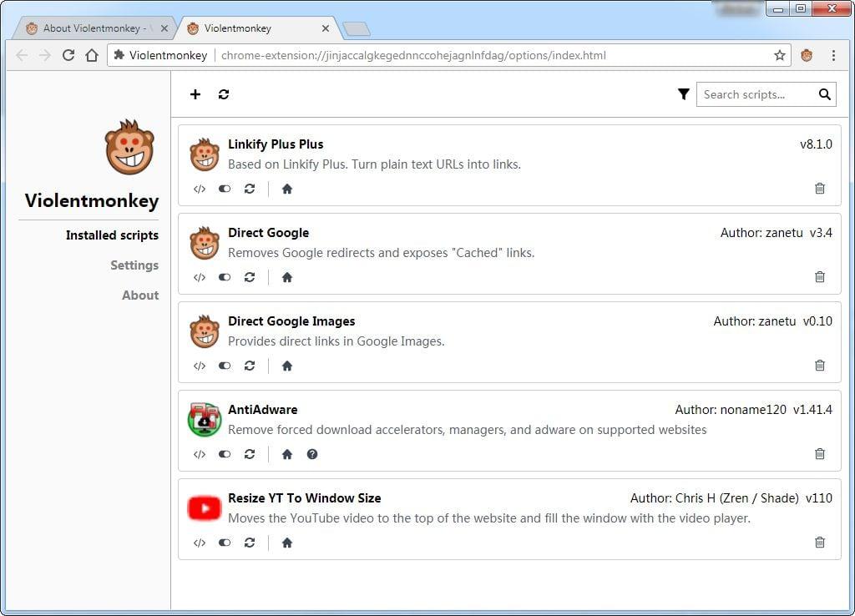Toggle the AntiAdware enabled switch
The width and height of the screenshot is (855, 616).
pyautogui.click(x=225, y=454)
